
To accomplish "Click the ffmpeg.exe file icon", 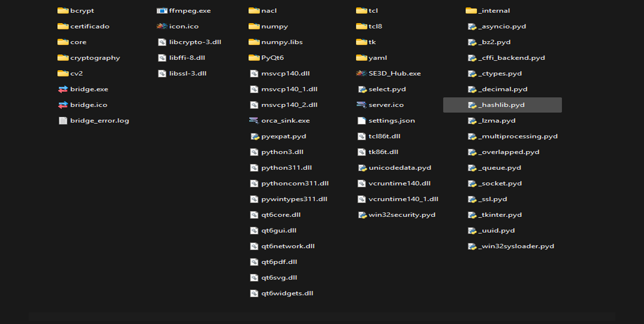I will pos(162,11).
